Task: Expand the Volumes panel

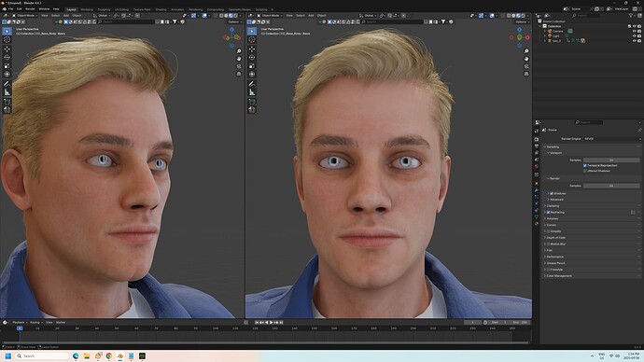Action: tap(552, 218)
